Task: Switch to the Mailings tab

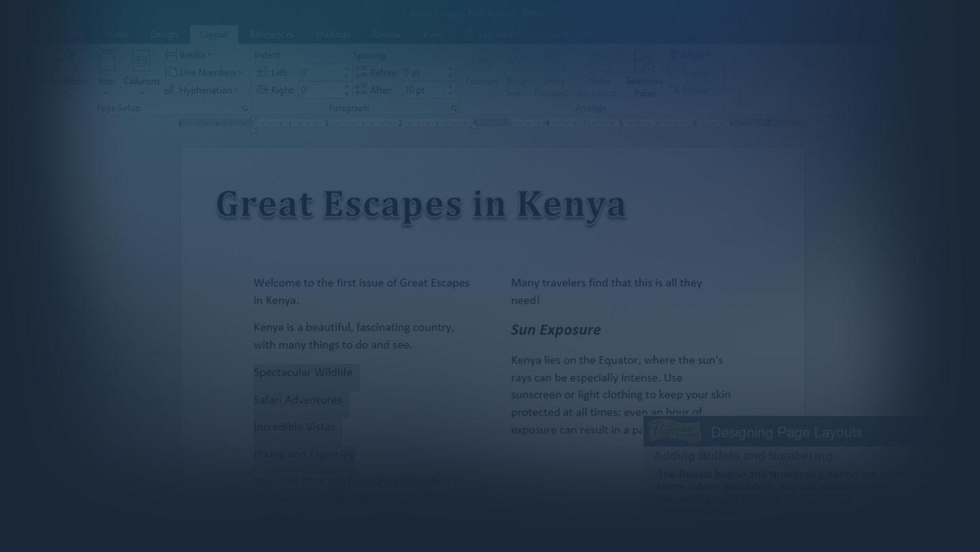Action: click(333, 34)
